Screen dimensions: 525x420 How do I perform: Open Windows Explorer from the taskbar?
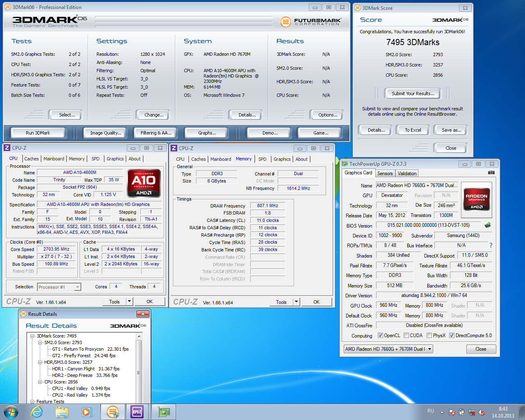[62, 412]
